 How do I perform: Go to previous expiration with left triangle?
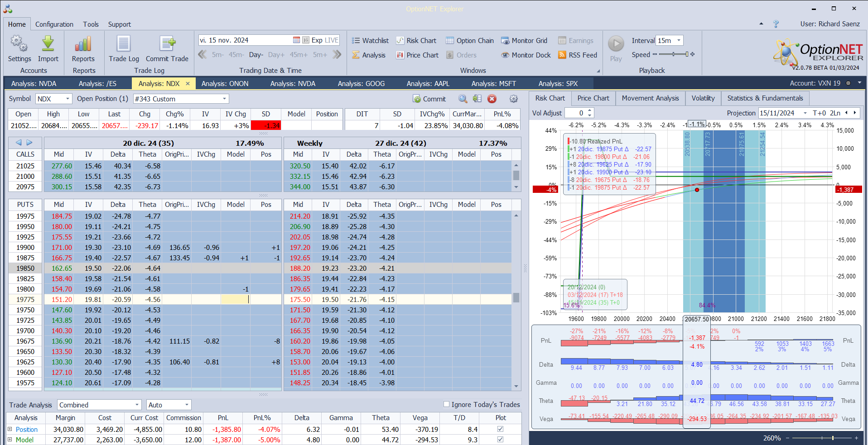[19, 143]
